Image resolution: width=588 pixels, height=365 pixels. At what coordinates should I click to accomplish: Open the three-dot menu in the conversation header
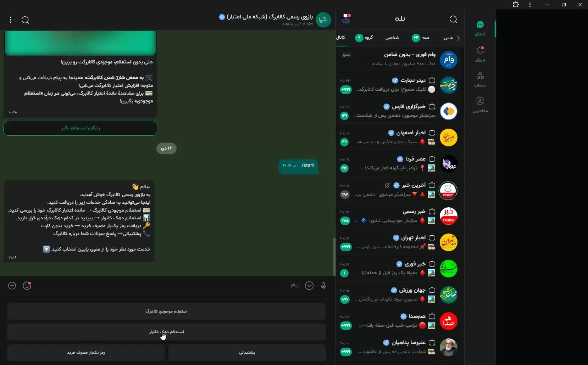[11, 20]
